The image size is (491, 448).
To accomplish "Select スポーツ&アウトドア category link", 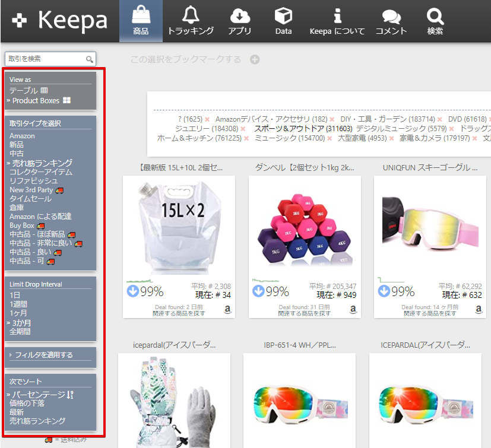I will pyautogui.click(x=303, y=129).
